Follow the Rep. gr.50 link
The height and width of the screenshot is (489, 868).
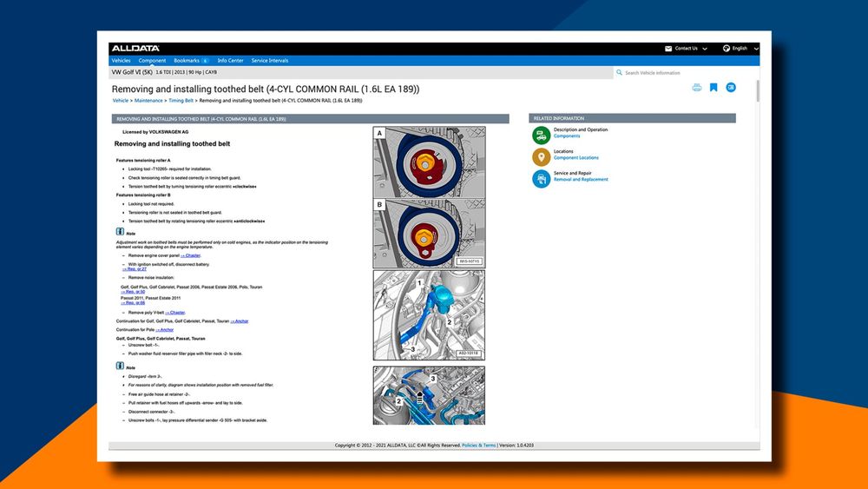pos(133,292)
